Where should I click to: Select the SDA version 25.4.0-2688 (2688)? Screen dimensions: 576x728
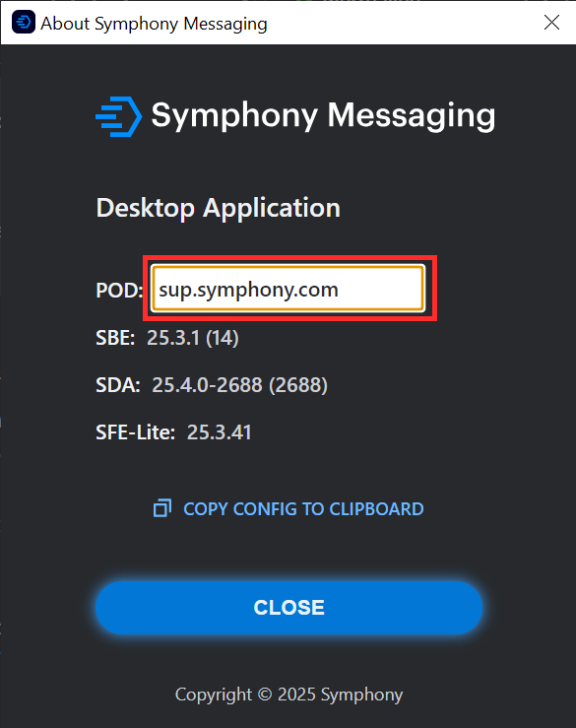click(x=239, y=385)
